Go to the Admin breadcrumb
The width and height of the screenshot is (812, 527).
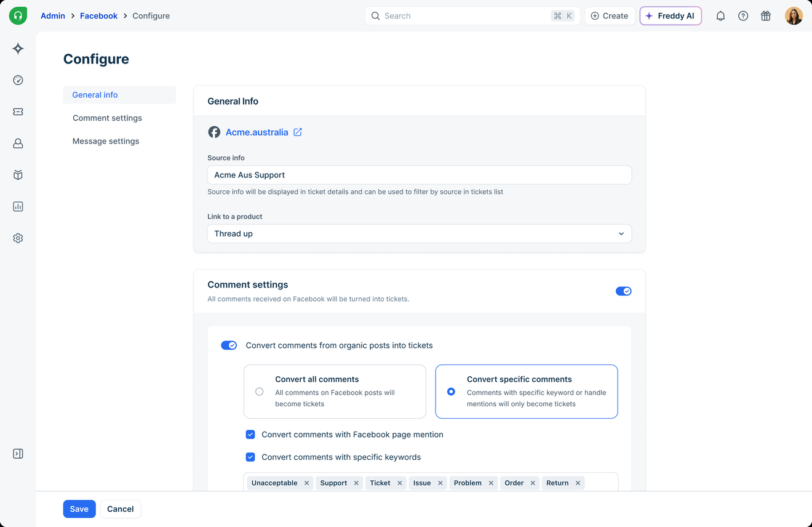pyautogui.click(x=53, y=16)
